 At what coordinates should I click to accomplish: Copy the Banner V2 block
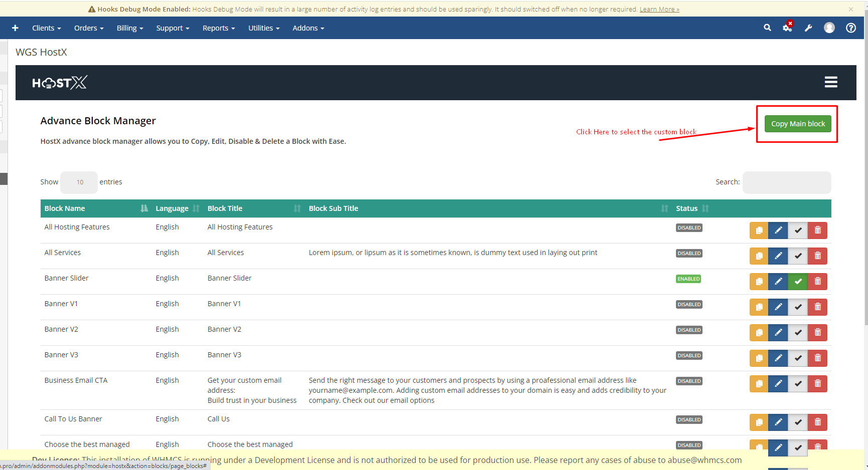click(x=759, y=333)
